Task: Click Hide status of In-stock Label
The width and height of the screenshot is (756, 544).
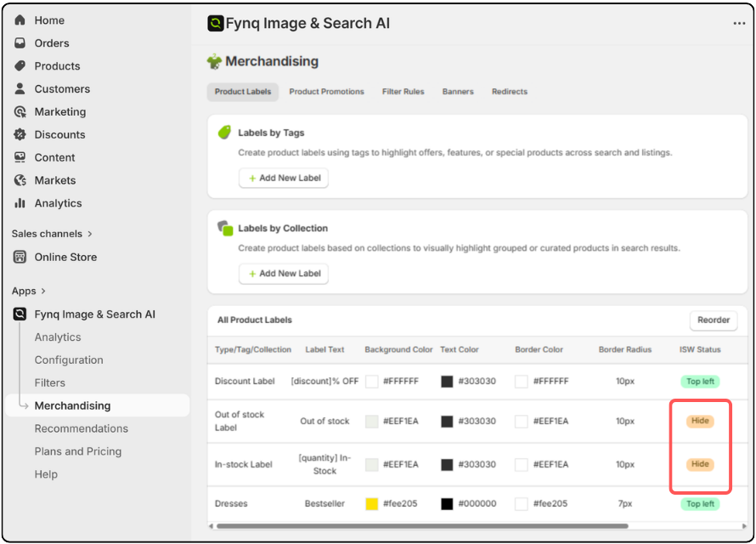Action: [700, 464]
